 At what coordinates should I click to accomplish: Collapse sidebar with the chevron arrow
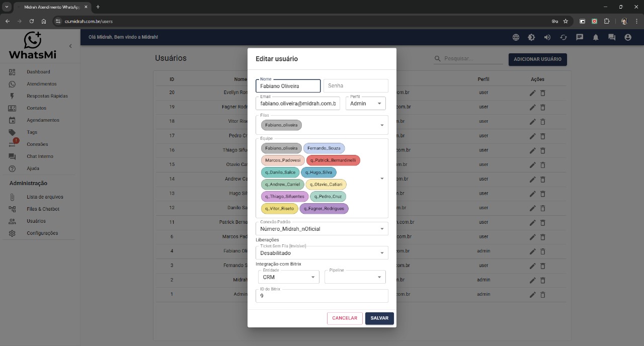coord(70,46)
